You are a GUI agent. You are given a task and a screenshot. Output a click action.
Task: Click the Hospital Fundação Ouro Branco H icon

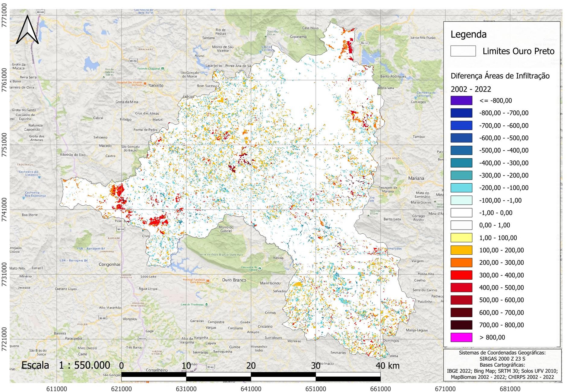(207, 281)
